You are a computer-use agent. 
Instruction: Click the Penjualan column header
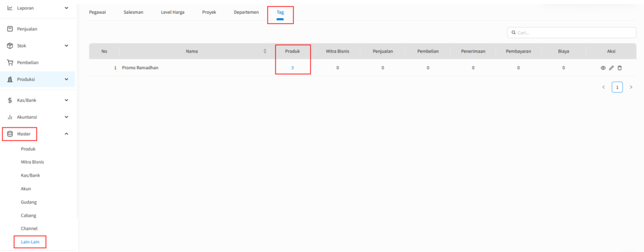point(383,52)
